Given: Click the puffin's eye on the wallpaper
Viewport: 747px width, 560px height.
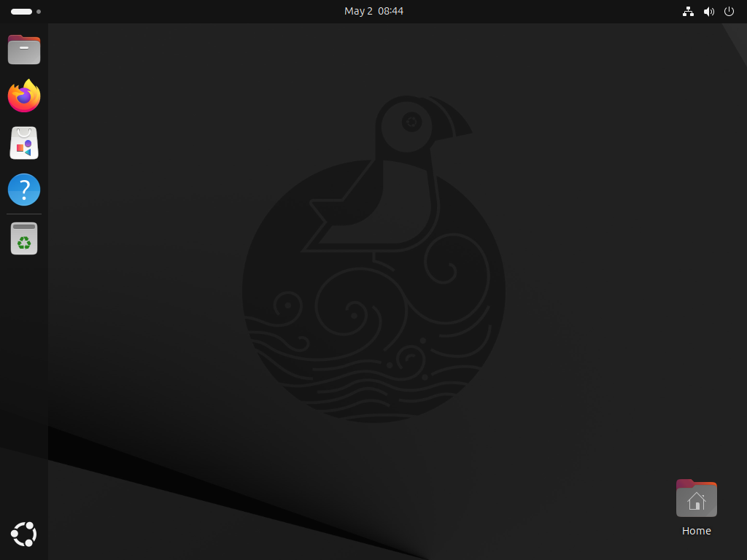Looking at the screenshot, I should coord(412,122).
